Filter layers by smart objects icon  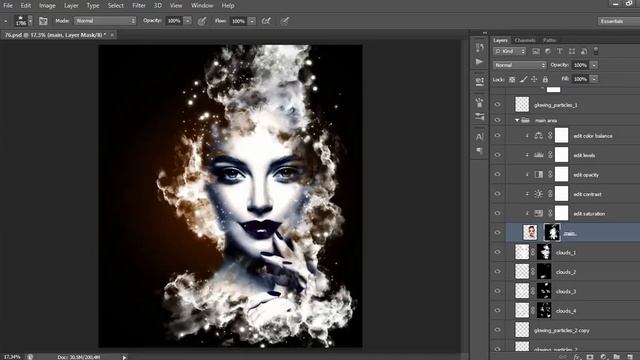[584, 51]
